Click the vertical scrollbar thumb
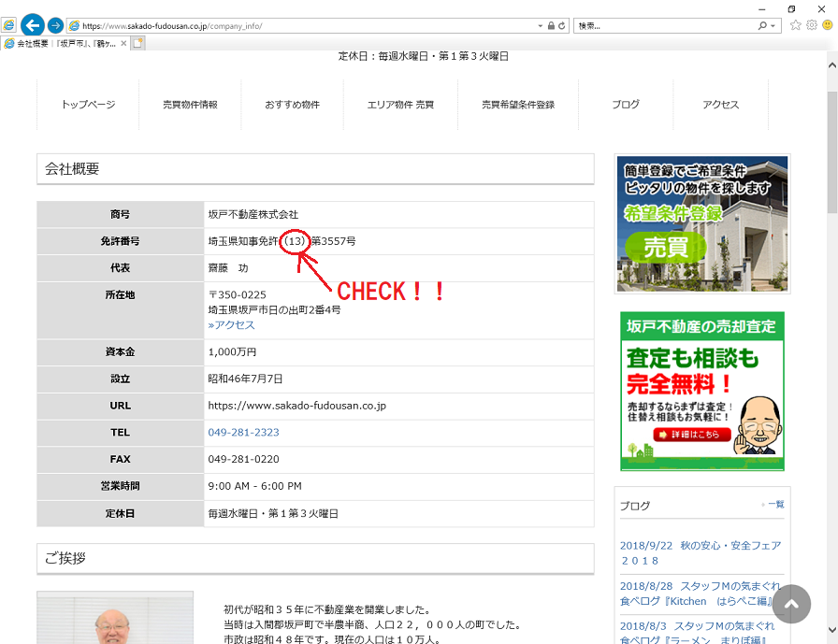 tap(832, 152)
